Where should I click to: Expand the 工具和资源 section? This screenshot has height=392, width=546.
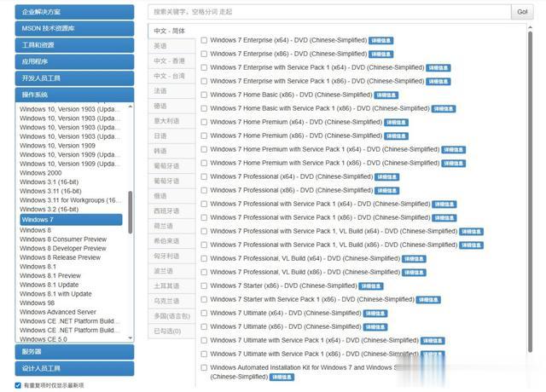(x=74, y=45)
